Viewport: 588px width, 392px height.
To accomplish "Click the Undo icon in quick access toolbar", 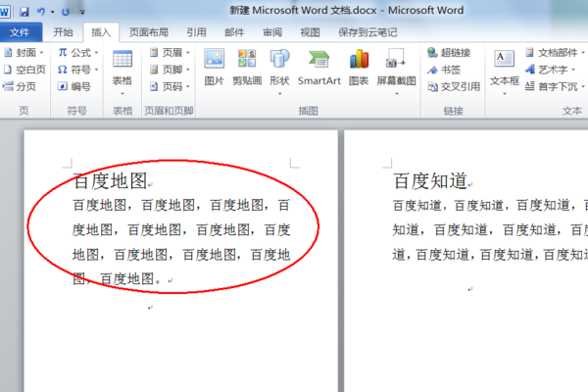I will (x=41, y=12).
